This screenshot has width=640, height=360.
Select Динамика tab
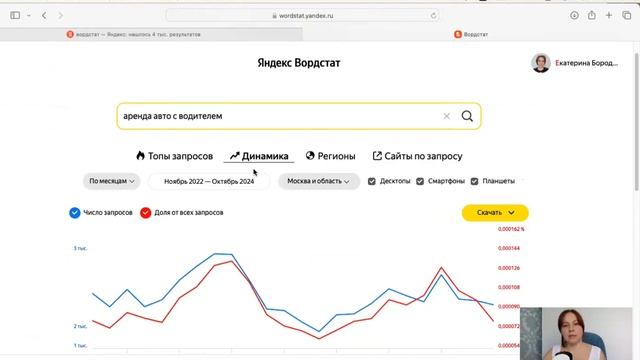[259, 156]
